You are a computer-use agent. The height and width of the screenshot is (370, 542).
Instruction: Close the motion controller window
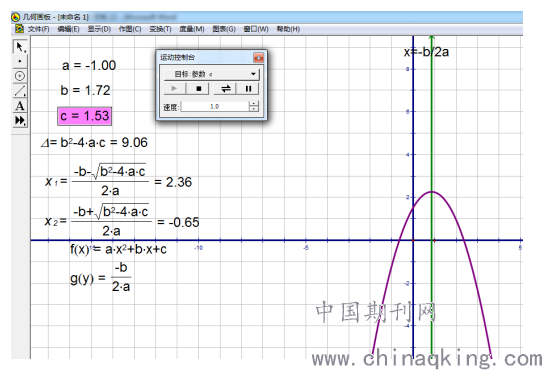[x=259, y=57]
